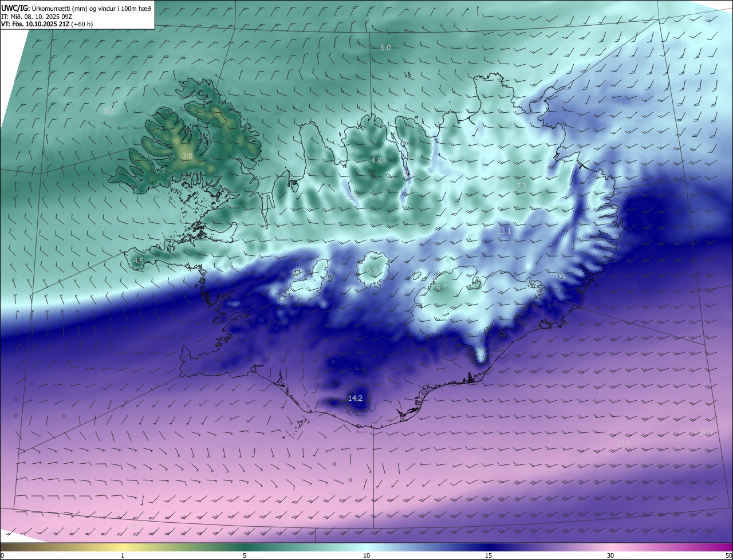Screen dimensions: 733x560
Task: Click the 5 tick on the colour scale
Action: 245,555
